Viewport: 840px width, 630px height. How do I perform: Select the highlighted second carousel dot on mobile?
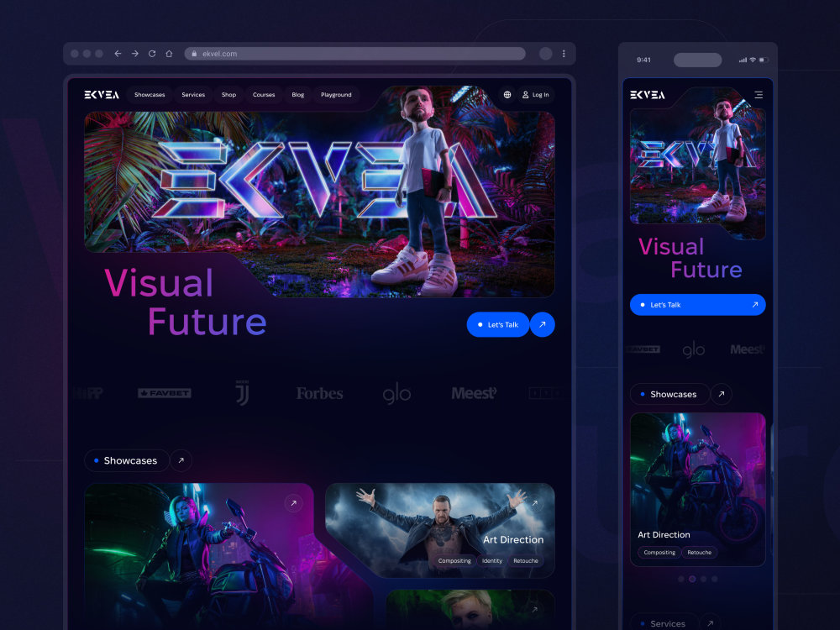click(x=692, y=579)
